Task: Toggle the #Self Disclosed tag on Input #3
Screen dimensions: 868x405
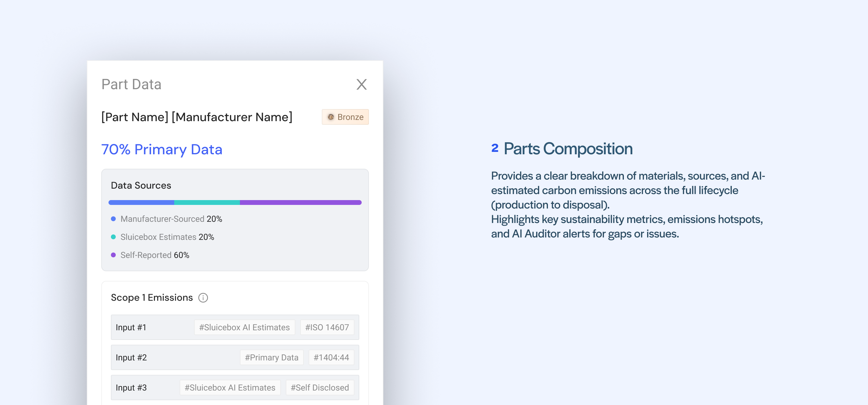Action: tap(320, 388)
